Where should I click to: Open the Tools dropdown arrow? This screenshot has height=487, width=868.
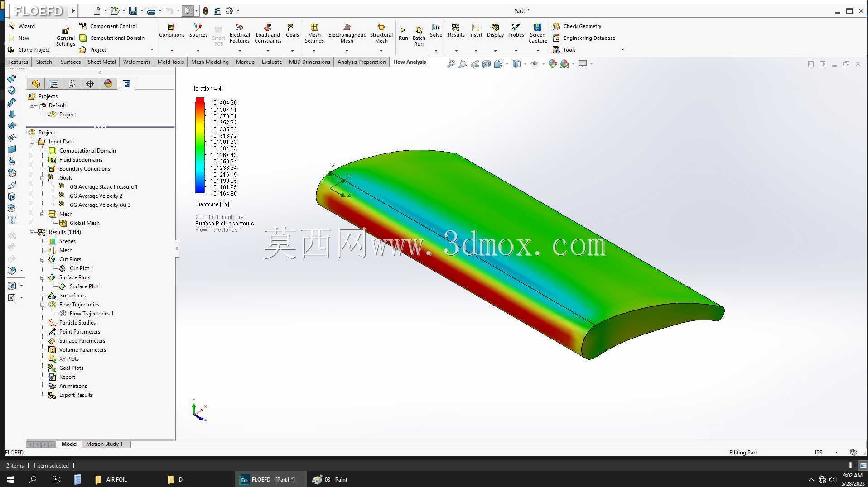pos(622,50)
